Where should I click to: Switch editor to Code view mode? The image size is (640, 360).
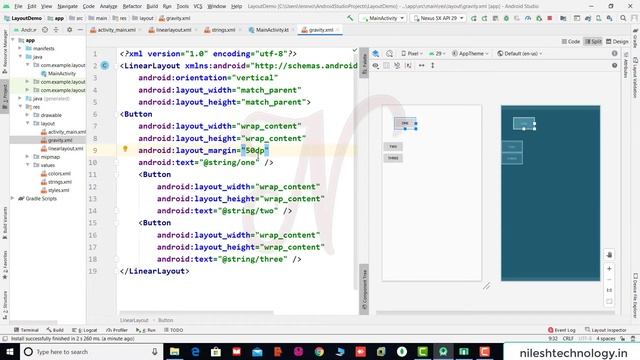[571, 42]
